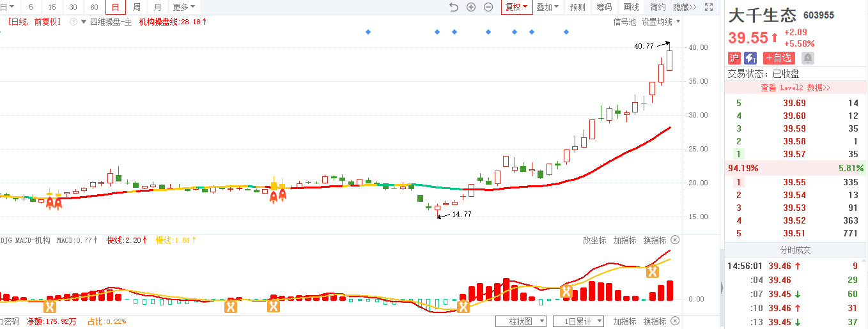Screen dimensions: 868x329
Task: Click the 快线:2.20 fast line value
Action: (x=127, y=240)
